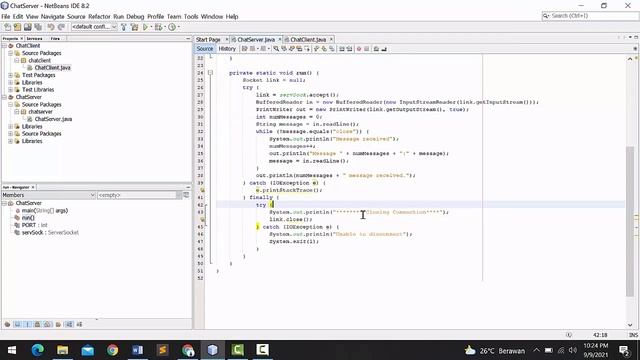Collapse the ChatClient project node
The width and height of the screenshot is (640, 360).
(x=4, y=46)
